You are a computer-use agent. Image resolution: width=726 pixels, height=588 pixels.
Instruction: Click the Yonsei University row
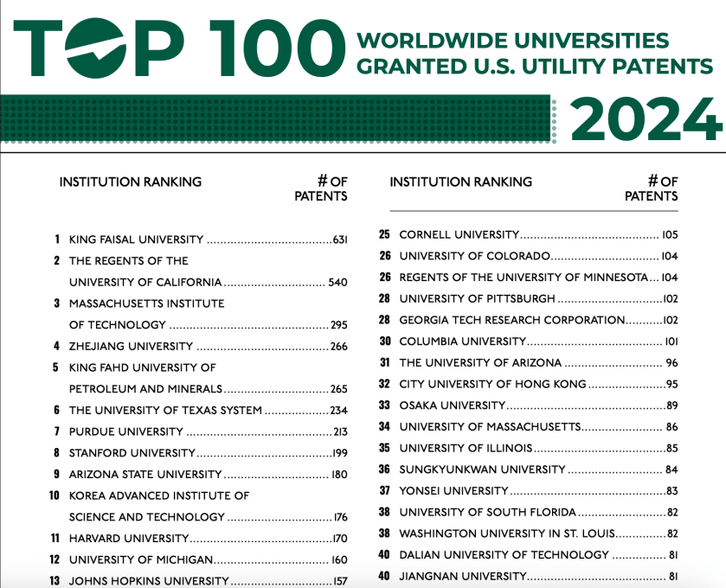(x=453, y=491)
